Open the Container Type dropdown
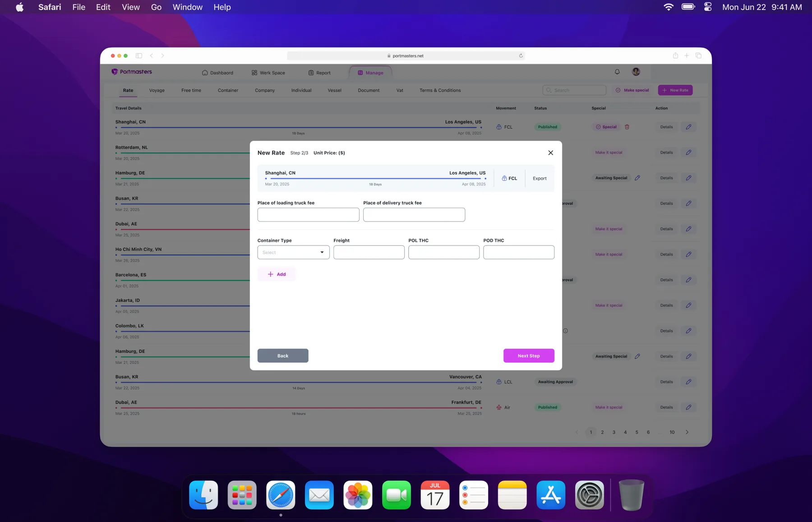Viewport: 812px width, 522px height. click(293, 252)
